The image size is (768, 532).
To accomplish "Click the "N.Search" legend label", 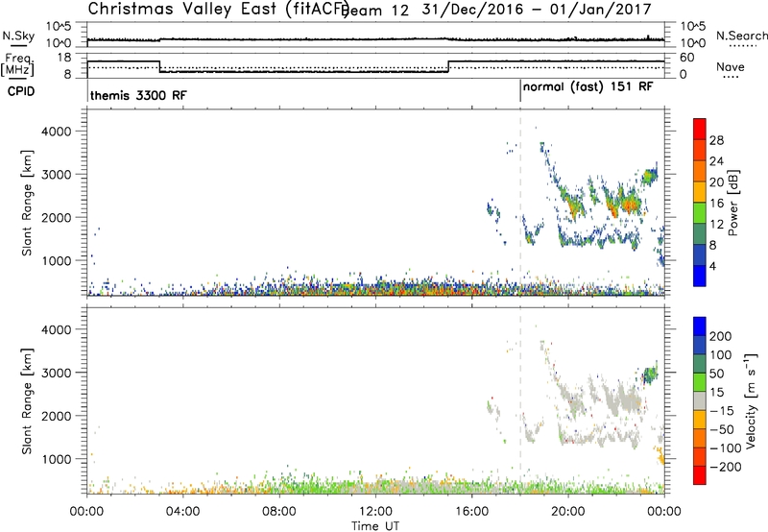I will 741,36.
